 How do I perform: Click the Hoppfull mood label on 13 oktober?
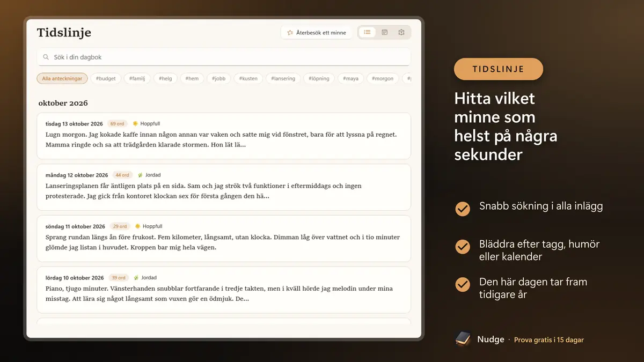click(x=150, y=123)
